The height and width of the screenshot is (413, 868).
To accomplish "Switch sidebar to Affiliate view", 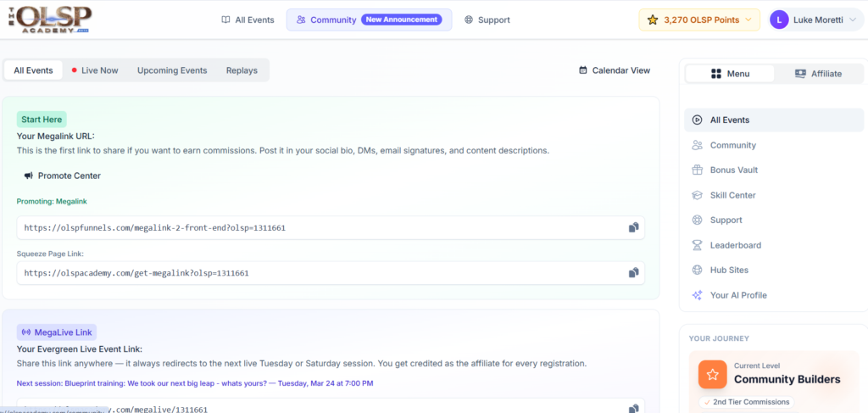I will (x=818, y=74).
